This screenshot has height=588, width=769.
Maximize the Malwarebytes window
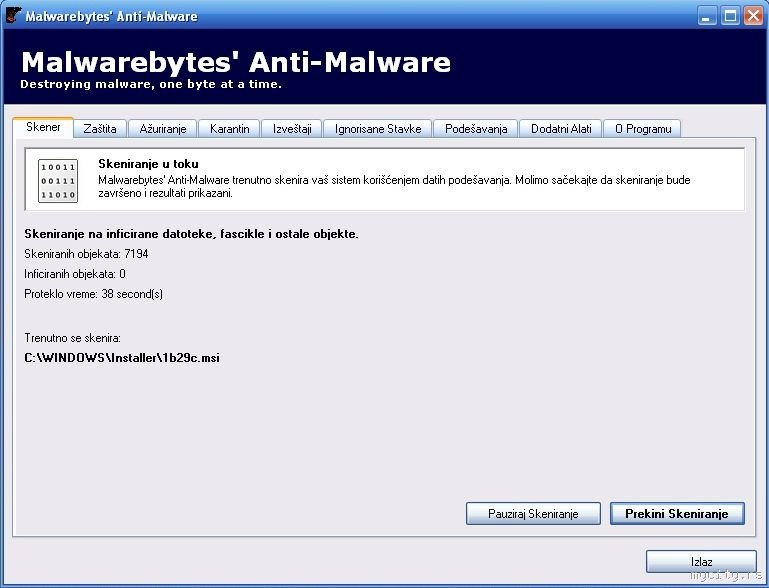coord(730,16)
